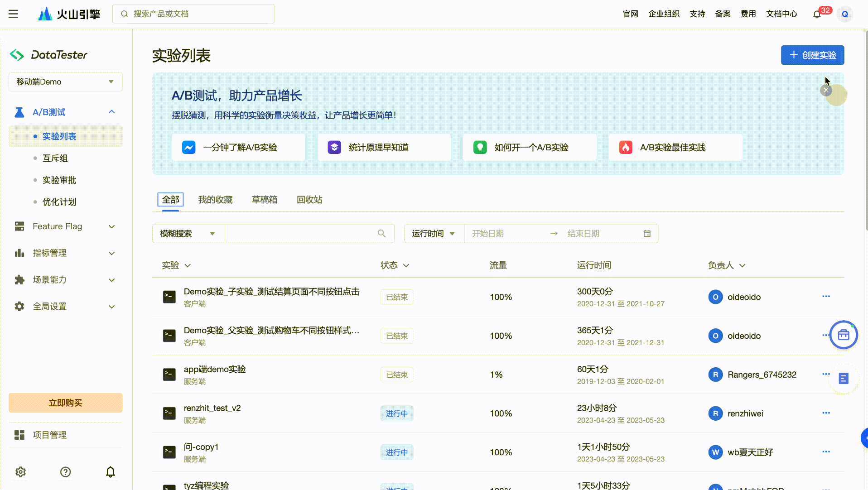Screen dimensions: 868x490
Task: Open the 互斥组 sidebar item
Action: (55, 159)
